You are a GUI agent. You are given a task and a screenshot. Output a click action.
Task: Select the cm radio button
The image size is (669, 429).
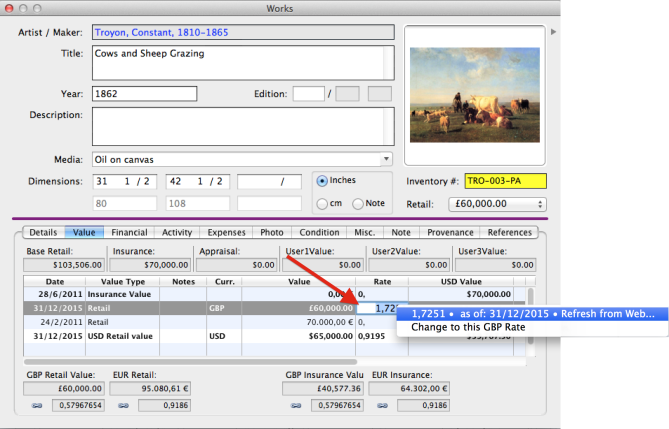click(x=322, y=204)
